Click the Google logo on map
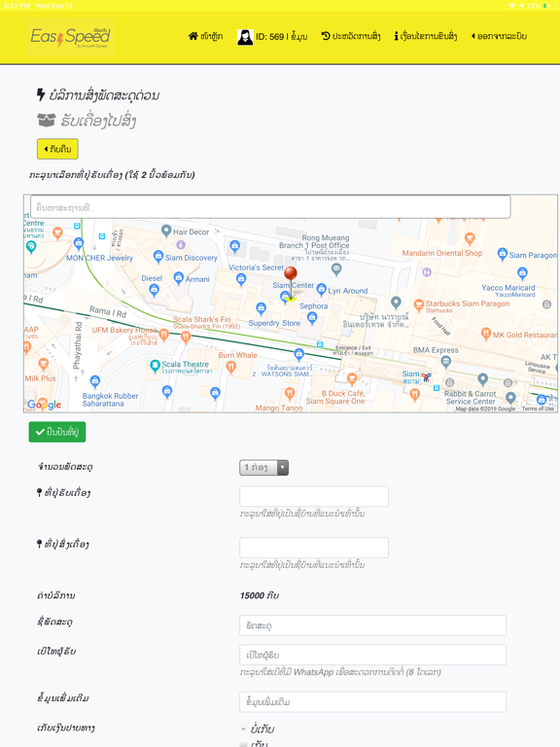This screenshot has height=747, width=560. coord(44,405)
